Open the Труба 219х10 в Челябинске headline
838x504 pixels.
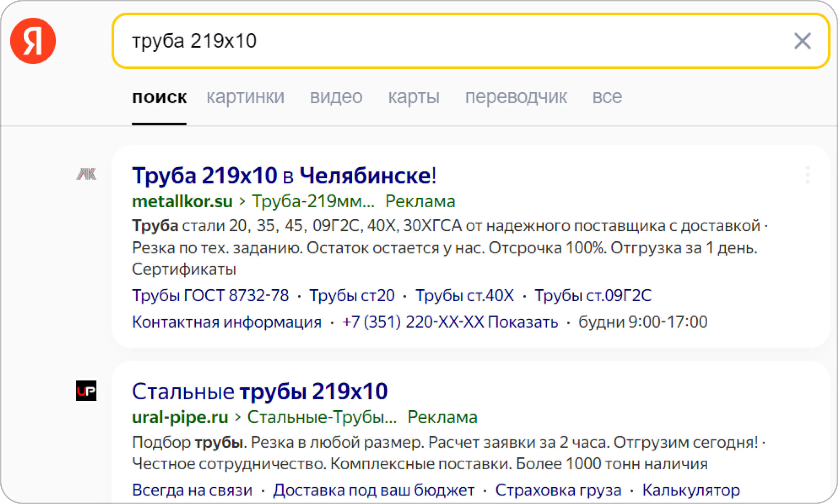[284, 175]
